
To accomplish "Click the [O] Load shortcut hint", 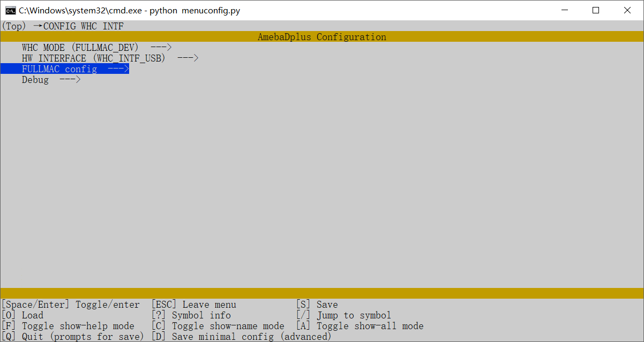I will [23, 315].
